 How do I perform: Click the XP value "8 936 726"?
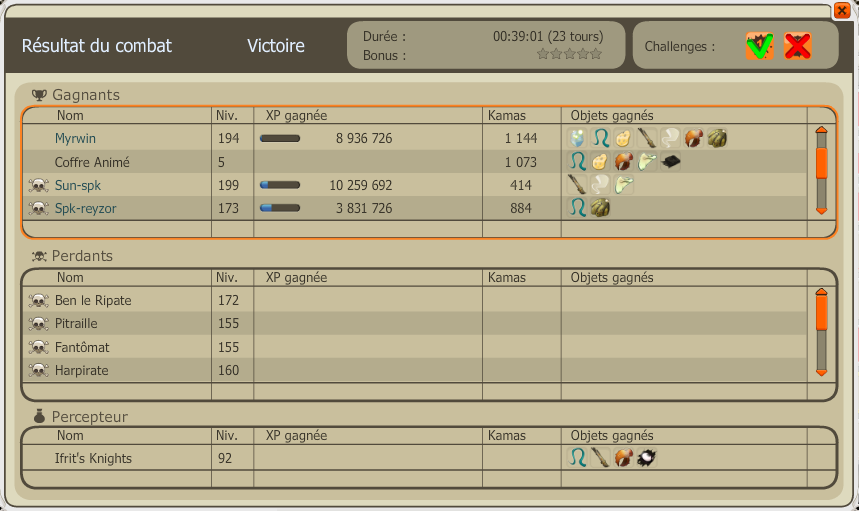[364, 139]
